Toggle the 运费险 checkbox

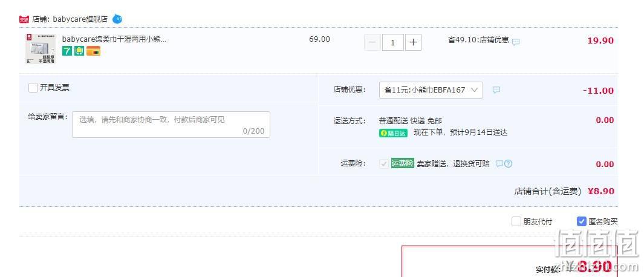pyautogui.click(x=383, y=163)
